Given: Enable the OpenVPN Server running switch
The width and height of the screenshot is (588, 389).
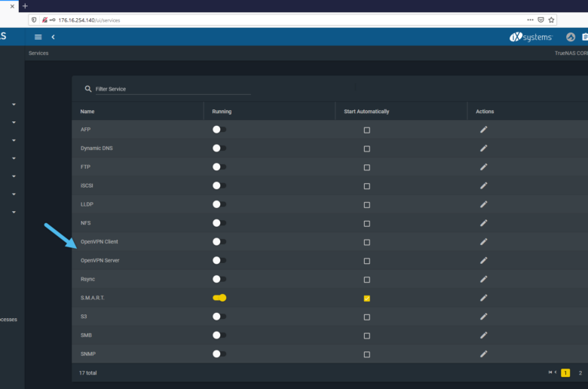Looking at the screenshot, I should click(x=219, y=260).
